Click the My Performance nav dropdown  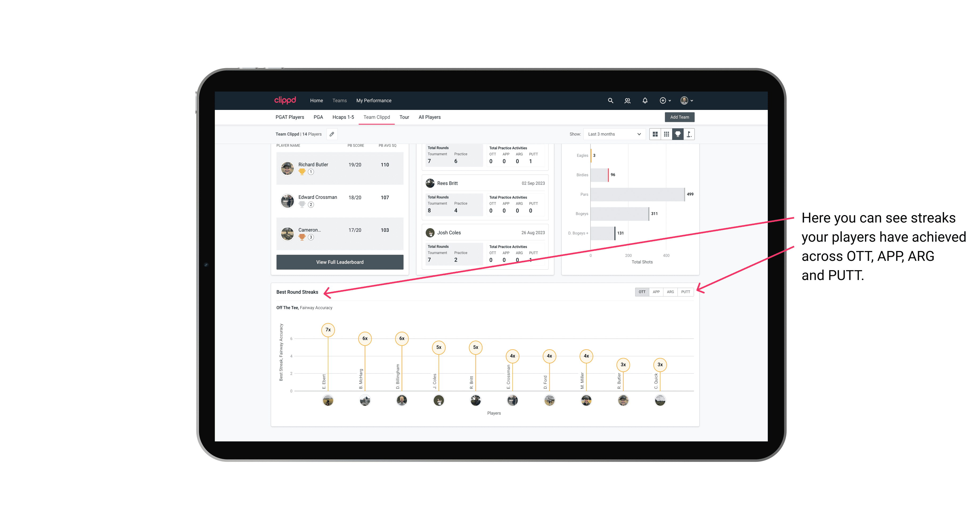374,101
